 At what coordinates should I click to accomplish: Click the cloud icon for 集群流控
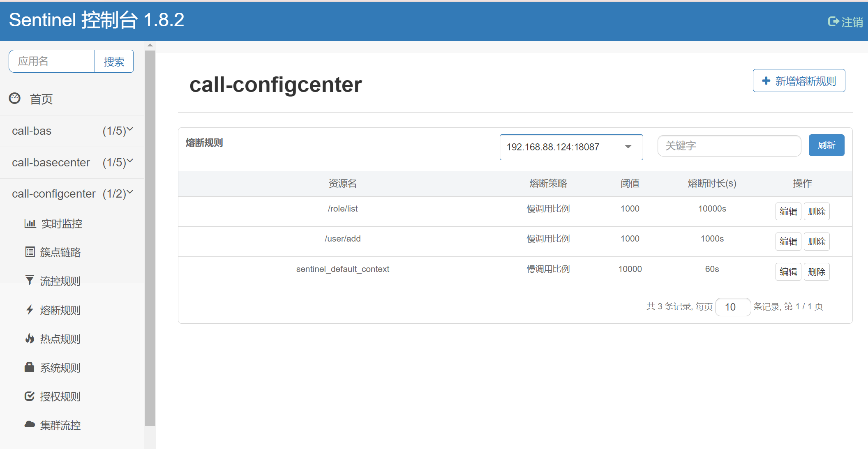tap(30, 424)
